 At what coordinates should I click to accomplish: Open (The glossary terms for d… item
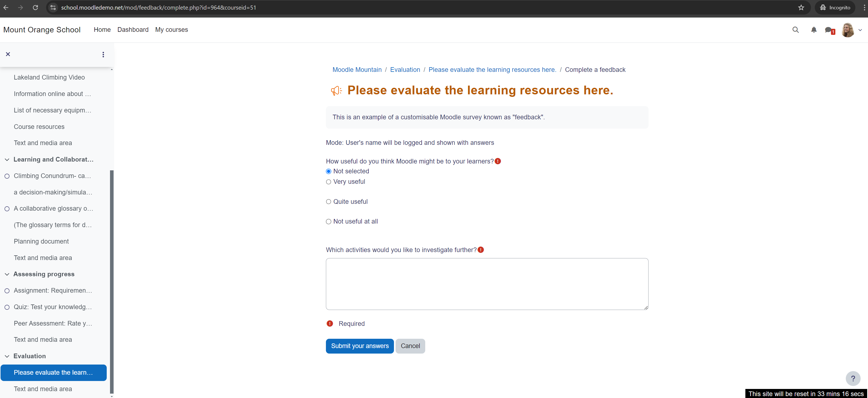pyautogui.click(x=53, y=225)
